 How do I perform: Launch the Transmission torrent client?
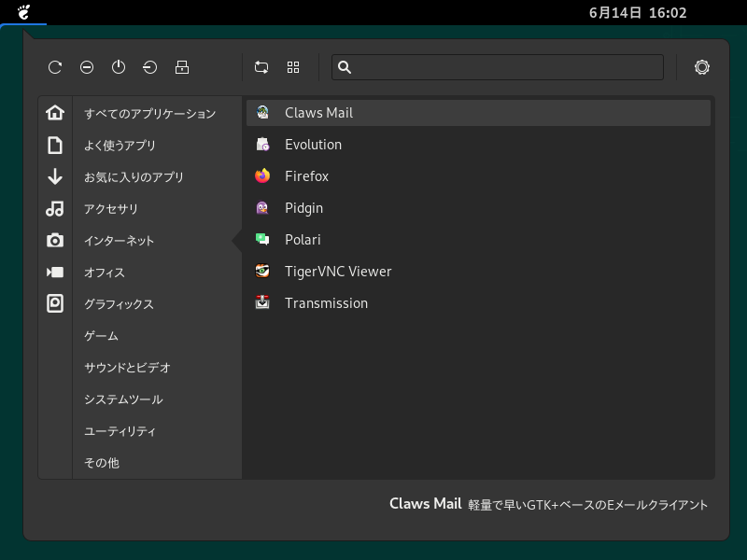(x=478, y=303)
